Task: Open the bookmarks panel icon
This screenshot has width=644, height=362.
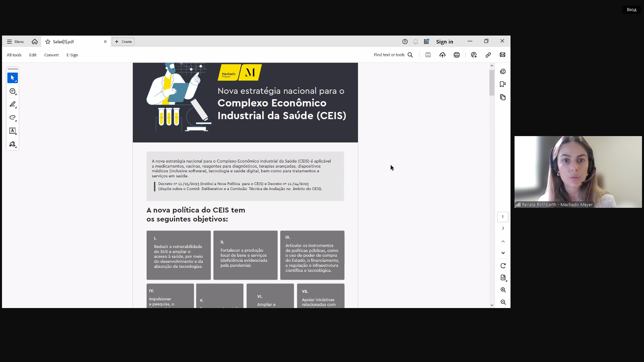Action: pos(502,84)
